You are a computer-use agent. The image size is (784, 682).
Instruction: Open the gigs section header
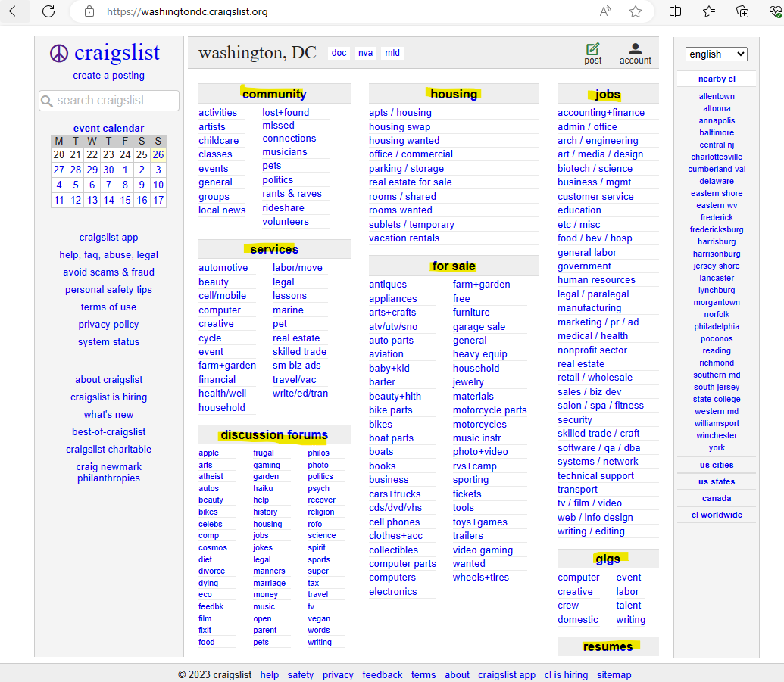pos(608,559)
